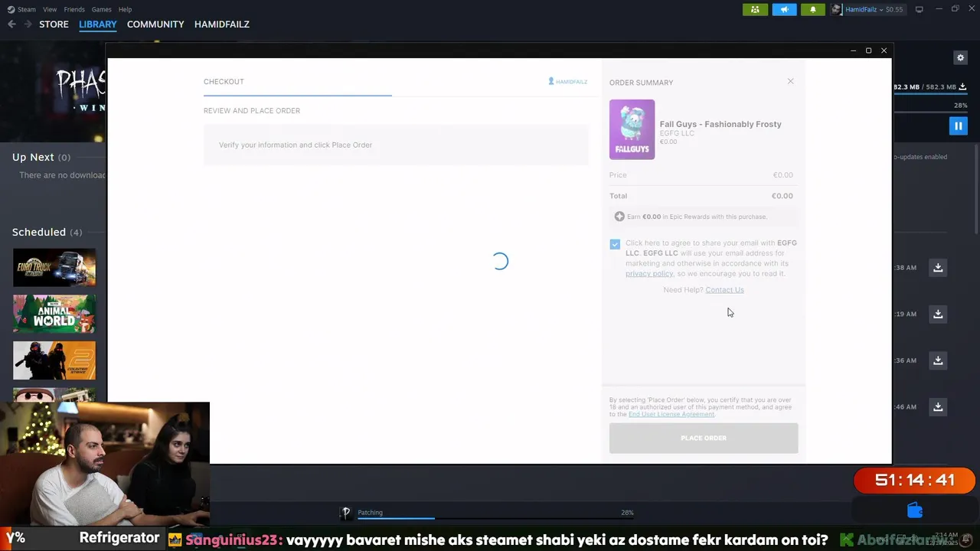Open the notifications bell icon
980x551 pixels.
tap(813, 9)
